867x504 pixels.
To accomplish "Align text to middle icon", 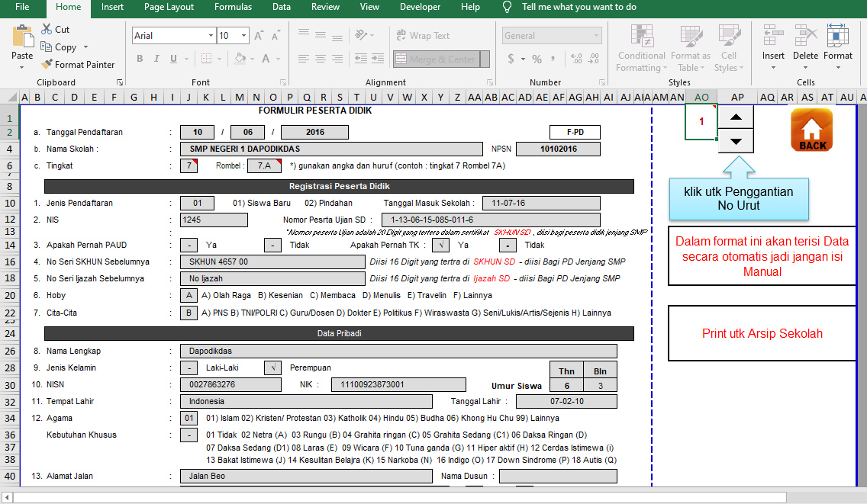I will pos(320,35).
